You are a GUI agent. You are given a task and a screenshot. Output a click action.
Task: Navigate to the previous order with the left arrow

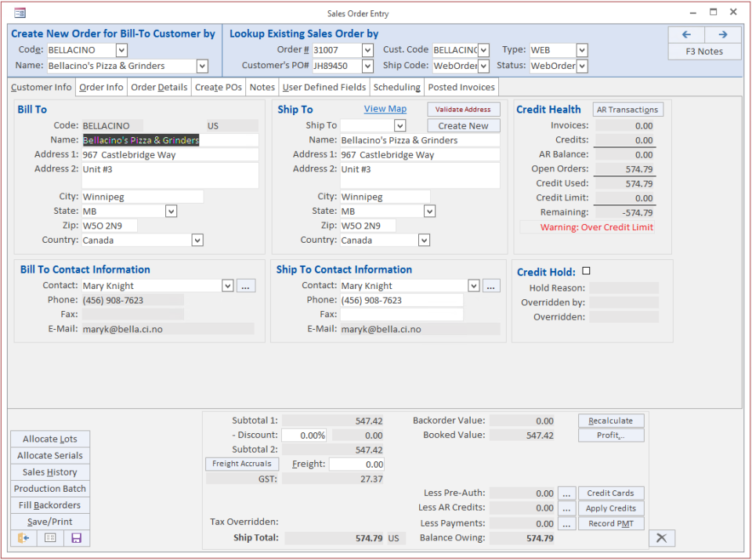coord(686,34)
